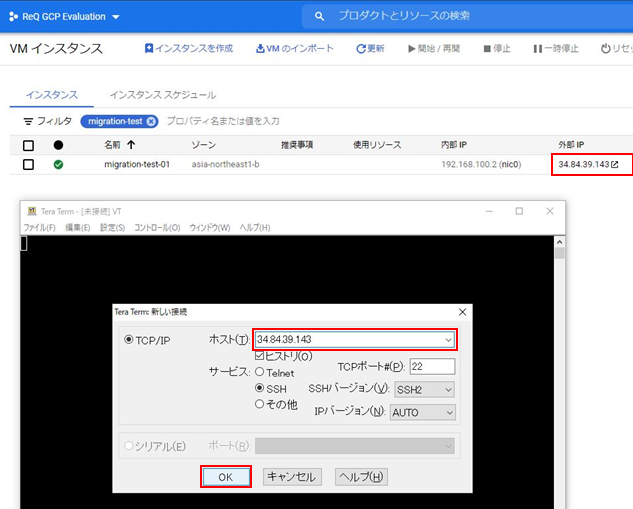Toggle the ヒストリ(O) checkbox

[260, 356]
